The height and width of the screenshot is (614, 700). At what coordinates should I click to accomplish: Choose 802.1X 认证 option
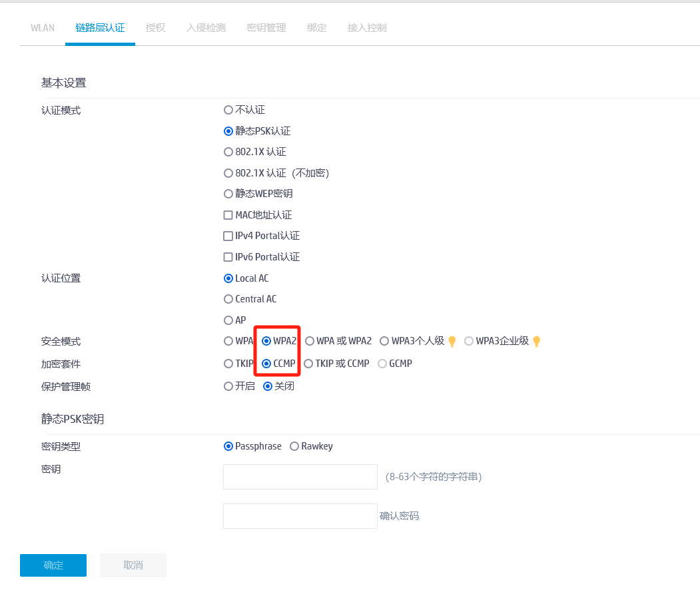tap(228, 152)
